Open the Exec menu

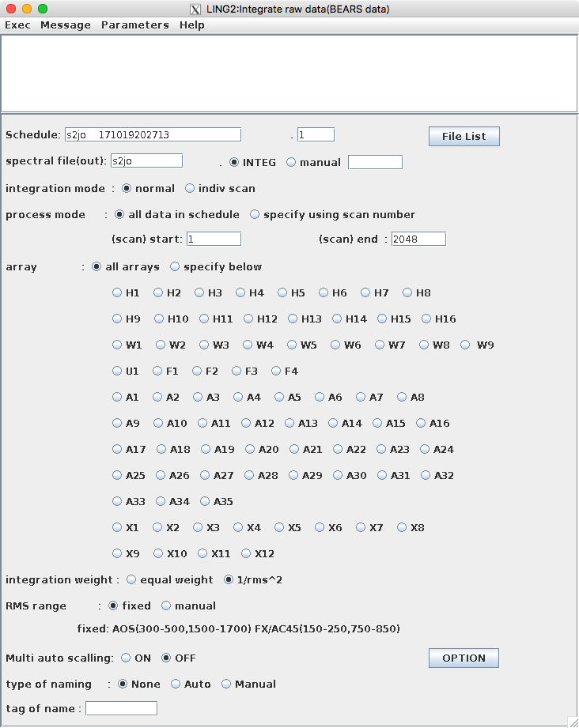17,25
